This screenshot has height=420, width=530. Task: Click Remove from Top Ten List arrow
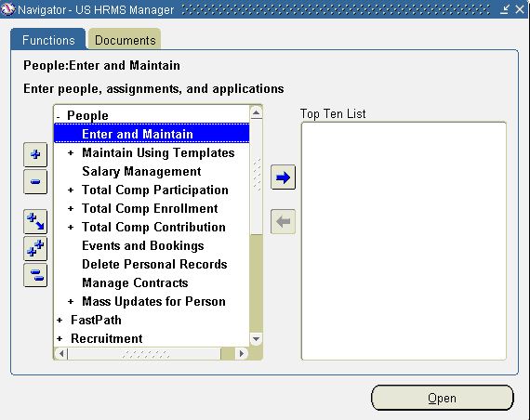[x=283, y=222]
